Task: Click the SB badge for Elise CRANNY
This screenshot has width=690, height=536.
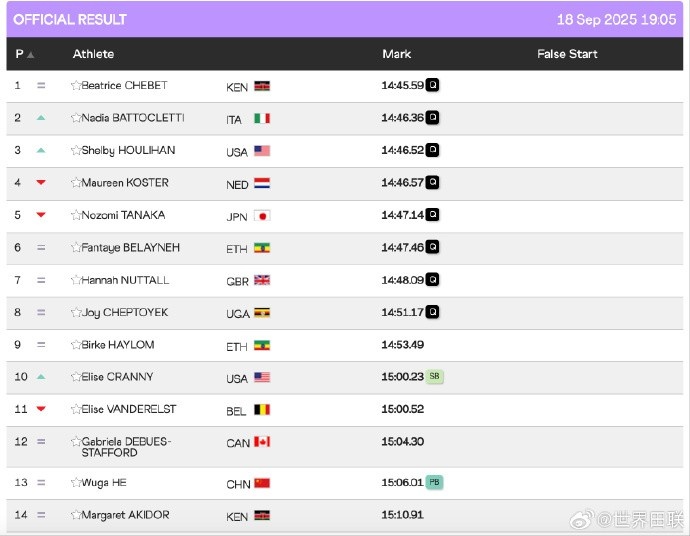Action: tap(434, 377)
